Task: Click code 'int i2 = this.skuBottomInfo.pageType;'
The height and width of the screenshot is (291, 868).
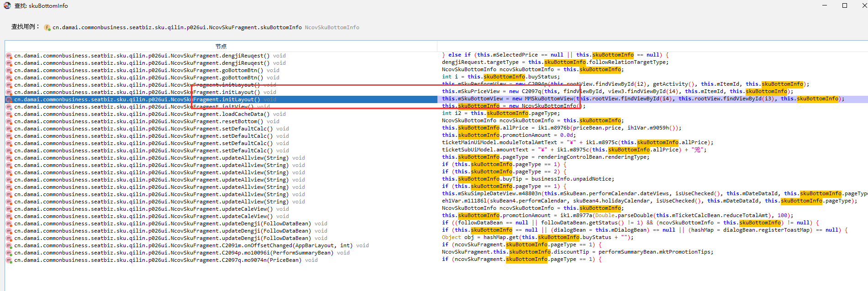Action: pos(501,113)
